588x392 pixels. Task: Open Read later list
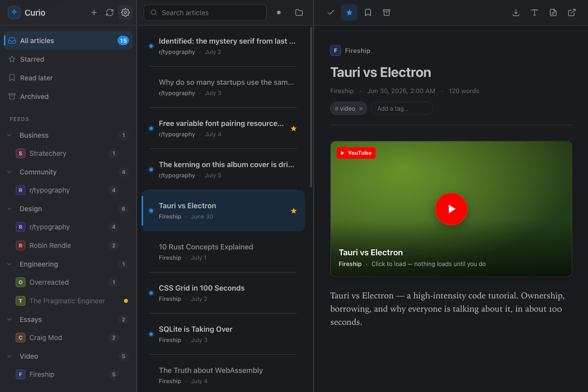[68, 78]
